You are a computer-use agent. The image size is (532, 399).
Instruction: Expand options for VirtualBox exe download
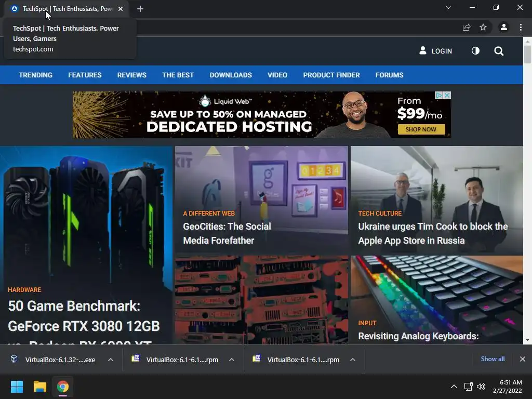[111, 360]
